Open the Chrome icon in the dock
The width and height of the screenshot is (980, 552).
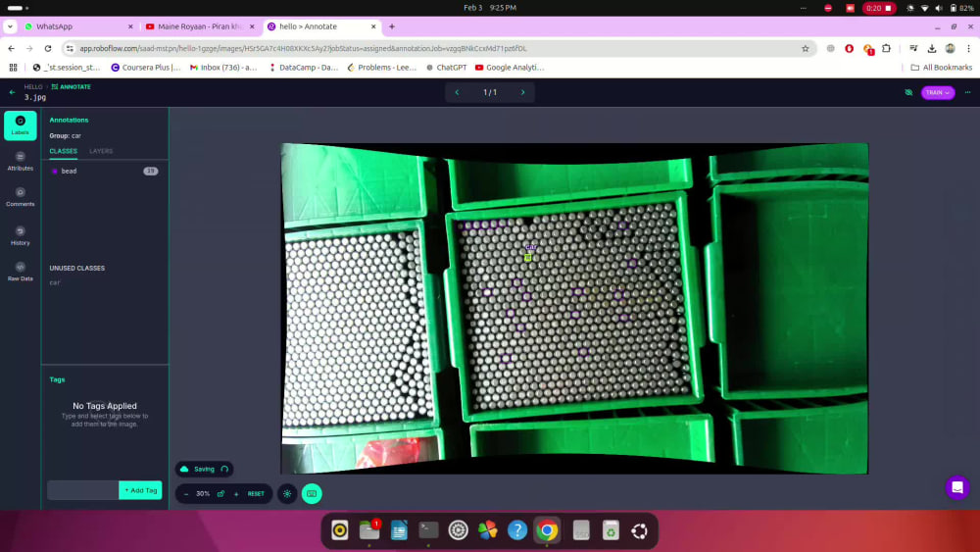click(x=547, y=530)
